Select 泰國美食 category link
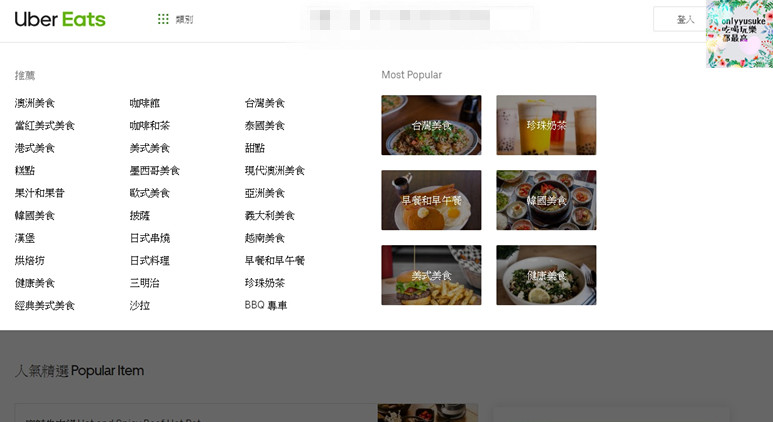 (x=265, y=126)
